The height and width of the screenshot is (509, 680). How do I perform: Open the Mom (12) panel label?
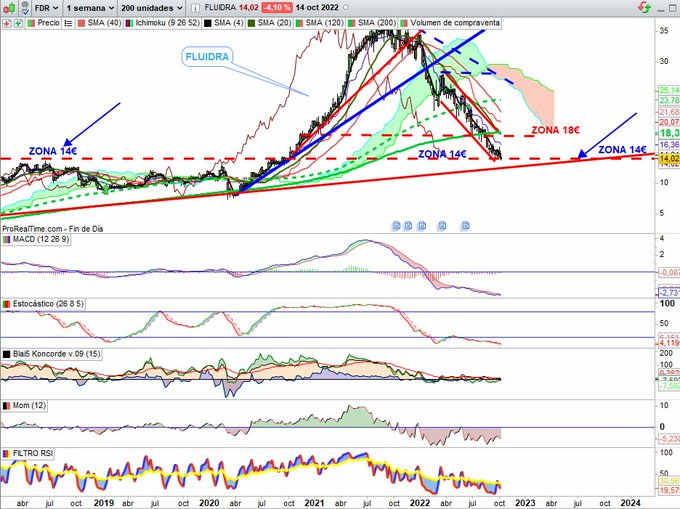tap(29, 406)
